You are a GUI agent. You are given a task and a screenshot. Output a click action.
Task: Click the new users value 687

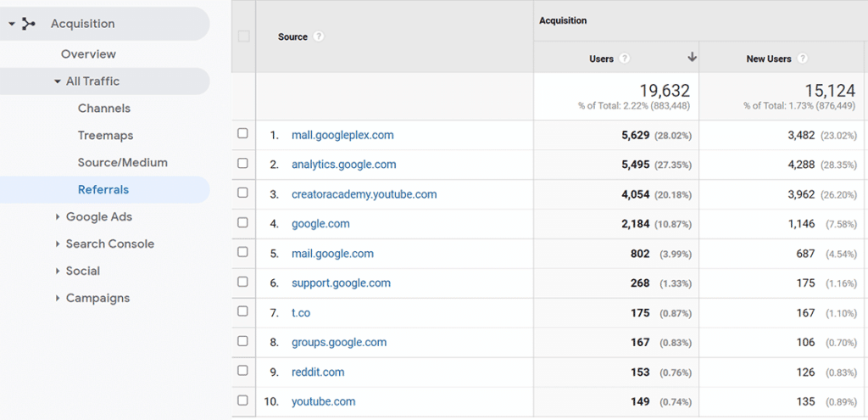tap(805, 254)
